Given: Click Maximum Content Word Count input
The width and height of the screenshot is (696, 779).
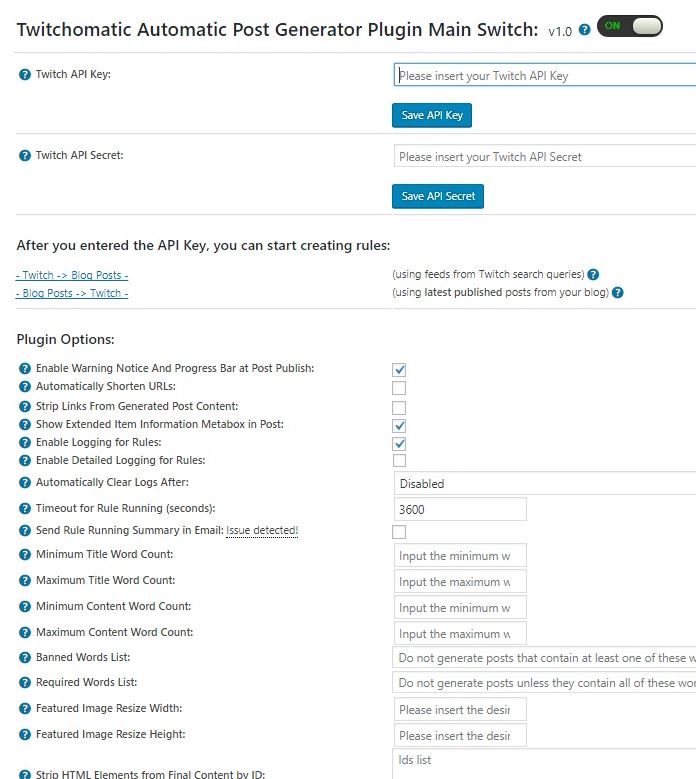Looking at the screenshot, I should point(460,633).
